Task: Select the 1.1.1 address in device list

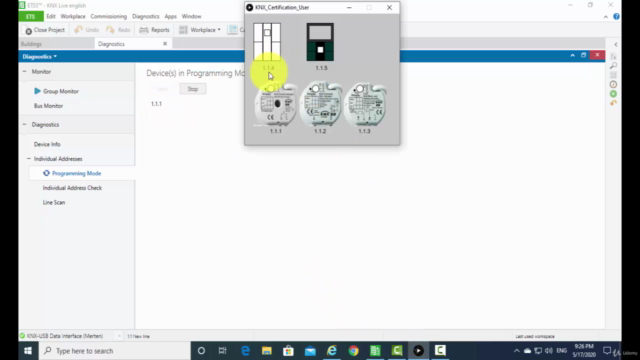Action: click(156, 104)
